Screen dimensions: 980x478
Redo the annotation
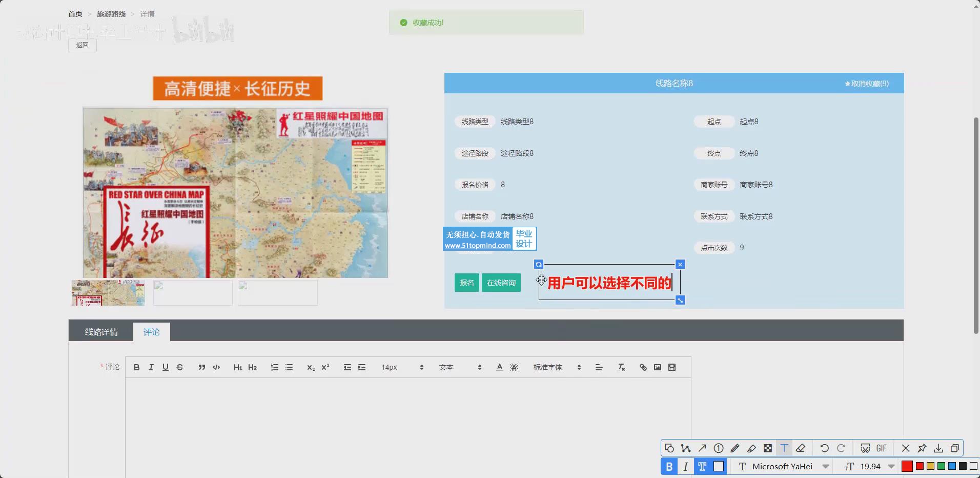(841, 448)
